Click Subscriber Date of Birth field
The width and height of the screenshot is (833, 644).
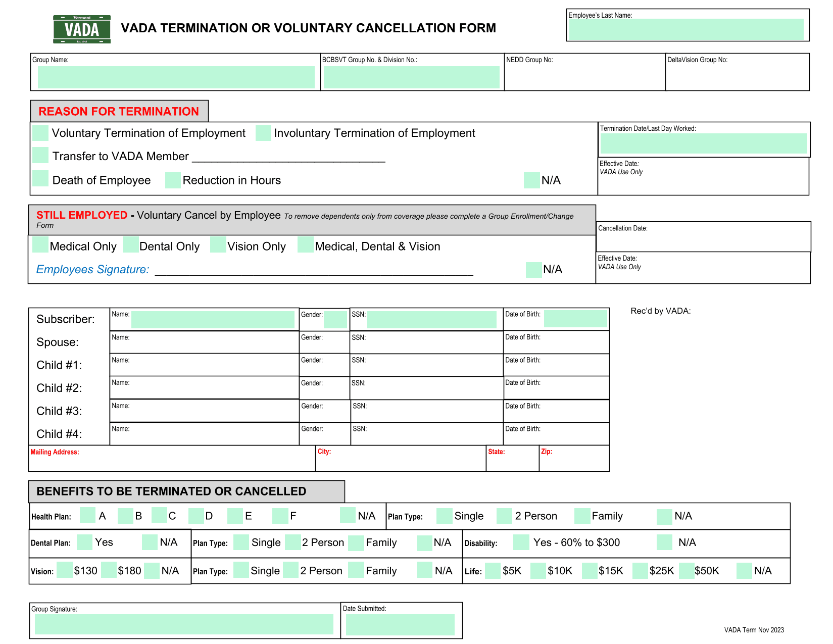click(575, 319)
